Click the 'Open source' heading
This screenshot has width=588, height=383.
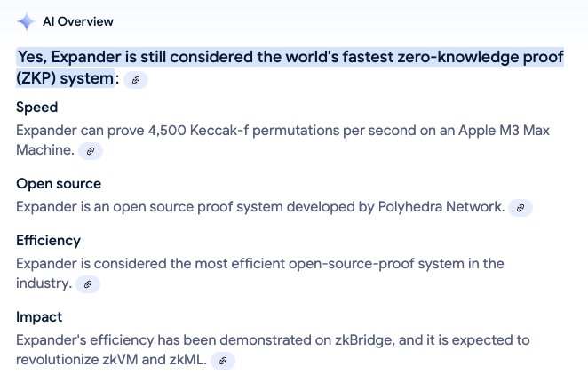pos(59,184)
